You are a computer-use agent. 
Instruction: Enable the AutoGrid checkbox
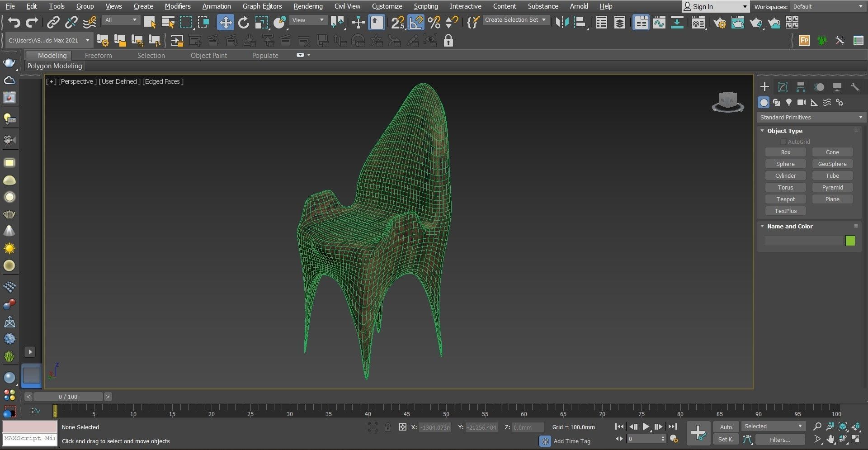(783, 142)
